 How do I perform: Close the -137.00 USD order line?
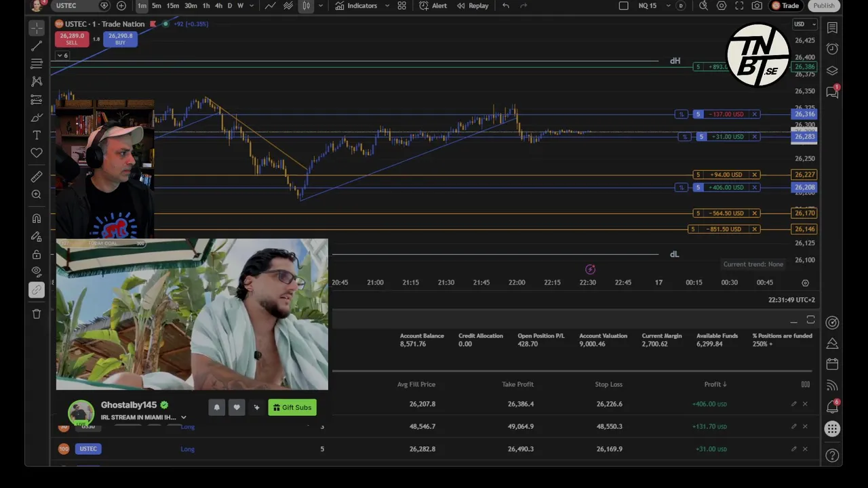pos(754,114)
